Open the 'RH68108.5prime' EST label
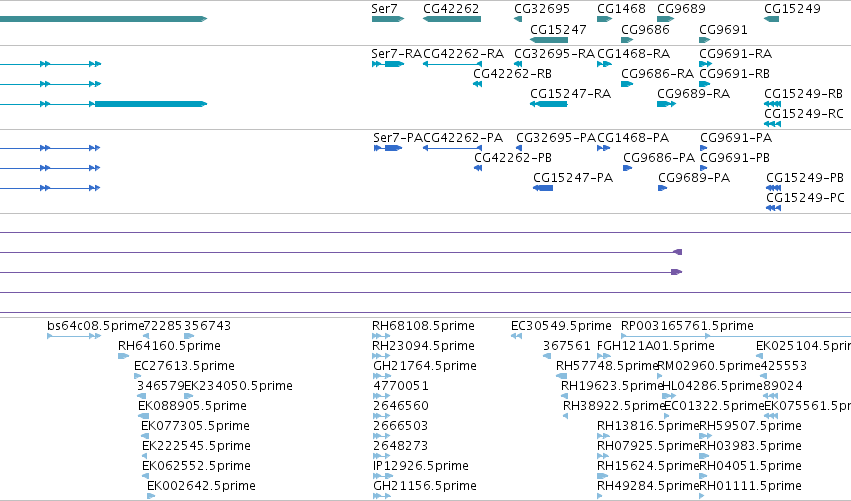Viewport: 851px width, 501px height. coord(423,326)
